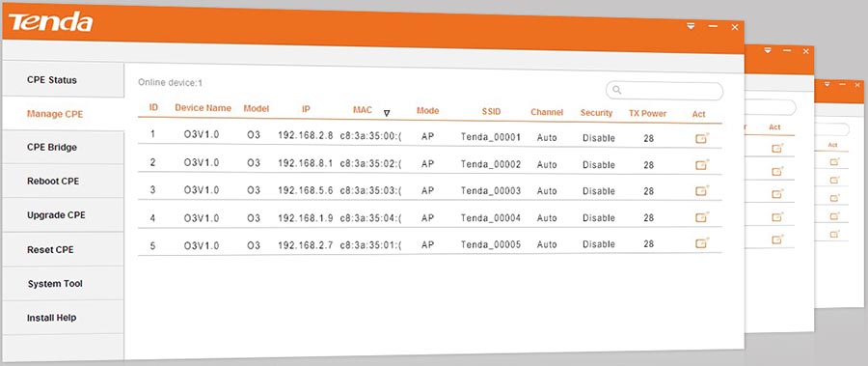Click the Tenda logo in header
Screen dimensions: 868x366
(50, 21)
